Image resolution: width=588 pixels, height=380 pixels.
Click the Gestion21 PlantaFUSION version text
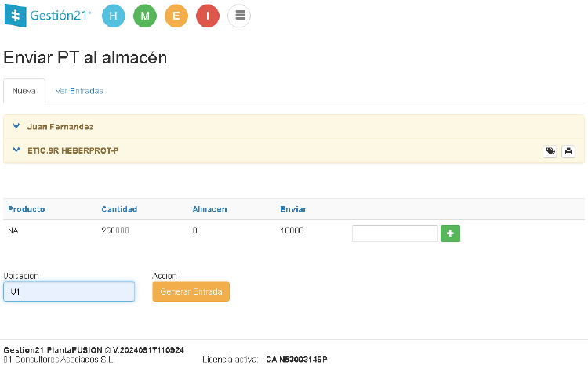tap(94, 350)
